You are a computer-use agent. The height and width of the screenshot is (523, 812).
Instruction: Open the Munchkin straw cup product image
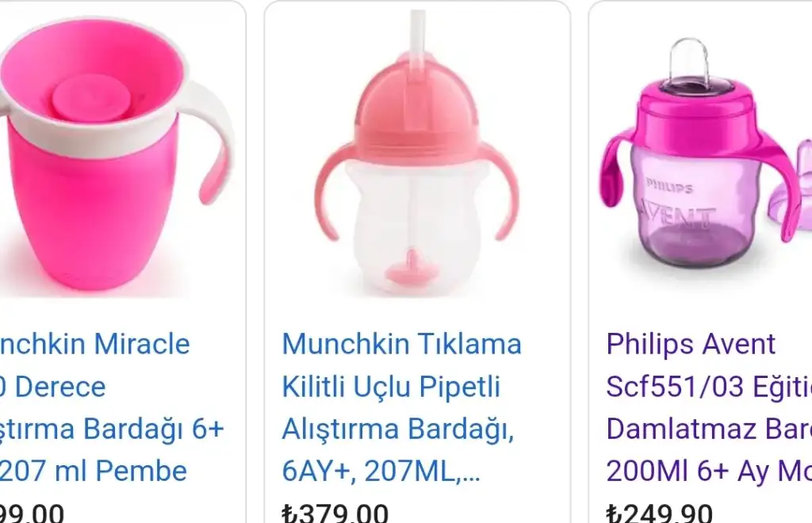(x=417, y=154)
